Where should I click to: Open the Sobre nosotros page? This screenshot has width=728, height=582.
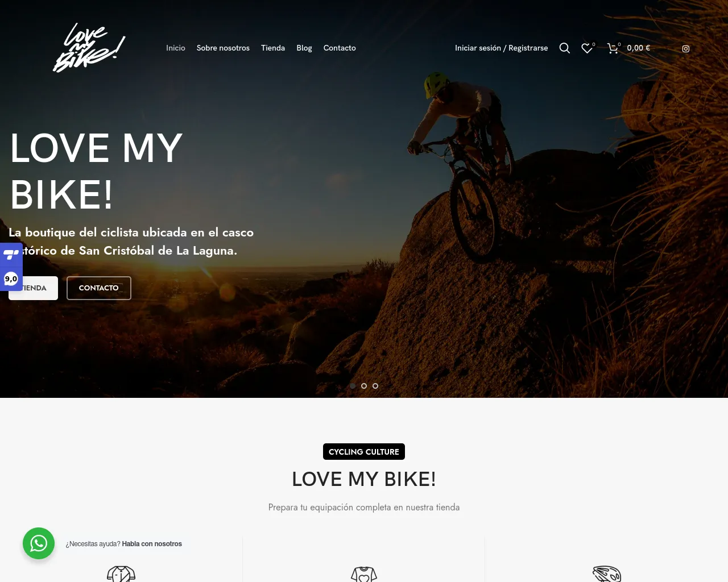[223, 48]
